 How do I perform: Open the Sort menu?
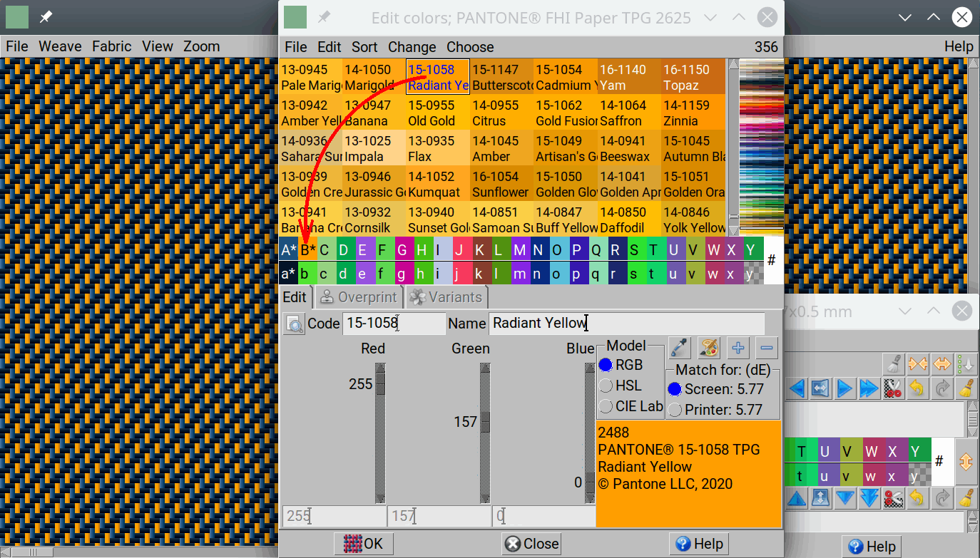(x=364, y=47)
